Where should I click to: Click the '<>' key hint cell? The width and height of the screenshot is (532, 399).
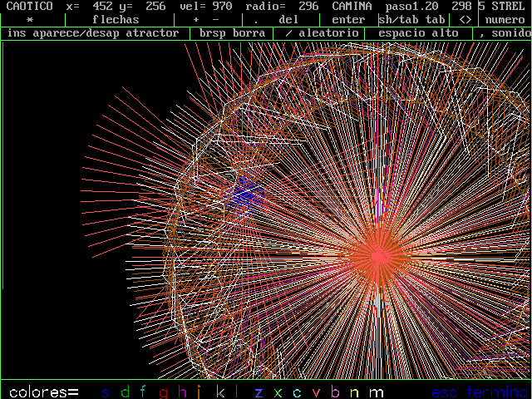tap(465, 20)
